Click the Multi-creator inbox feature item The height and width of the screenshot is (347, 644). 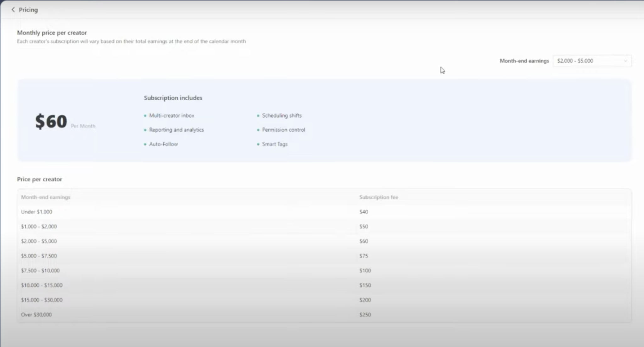coord(172,116)
